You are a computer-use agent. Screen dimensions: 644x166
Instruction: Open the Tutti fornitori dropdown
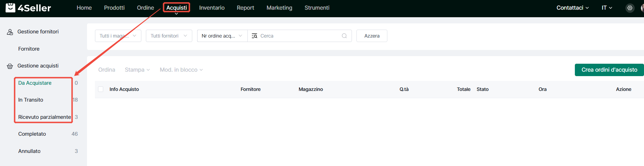click(169, 36)
